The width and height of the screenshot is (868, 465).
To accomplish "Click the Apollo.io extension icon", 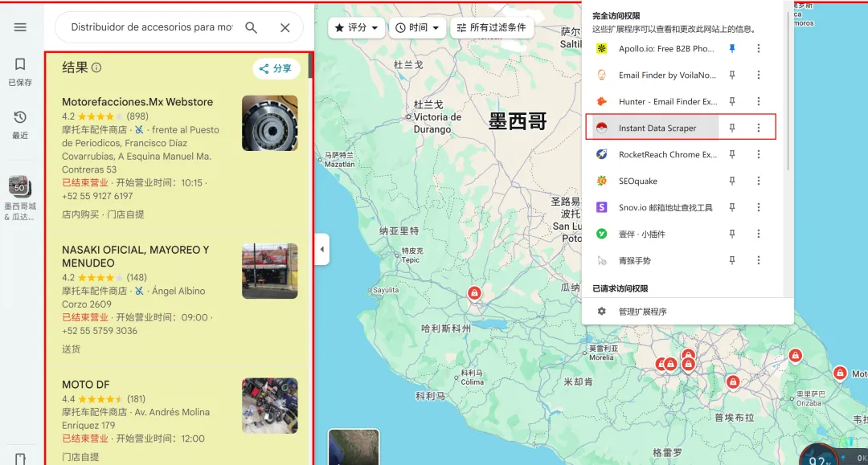I will pyautogui.click(x=602, y=49).
